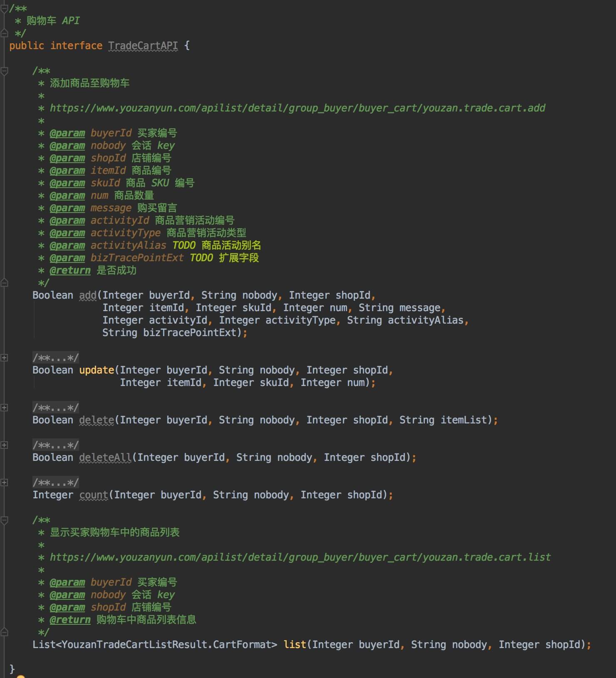Expand the folded comment above update method

tap(4, 358)
